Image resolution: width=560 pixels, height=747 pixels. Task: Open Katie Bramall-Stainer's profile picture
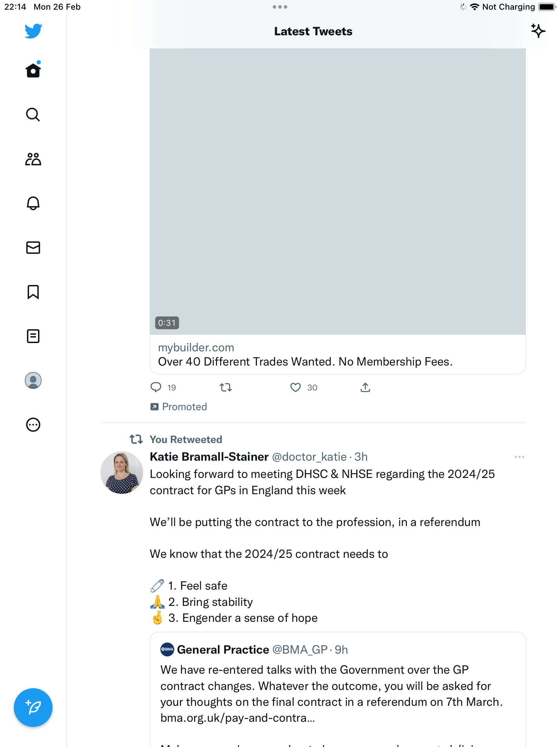coord(122,472)
